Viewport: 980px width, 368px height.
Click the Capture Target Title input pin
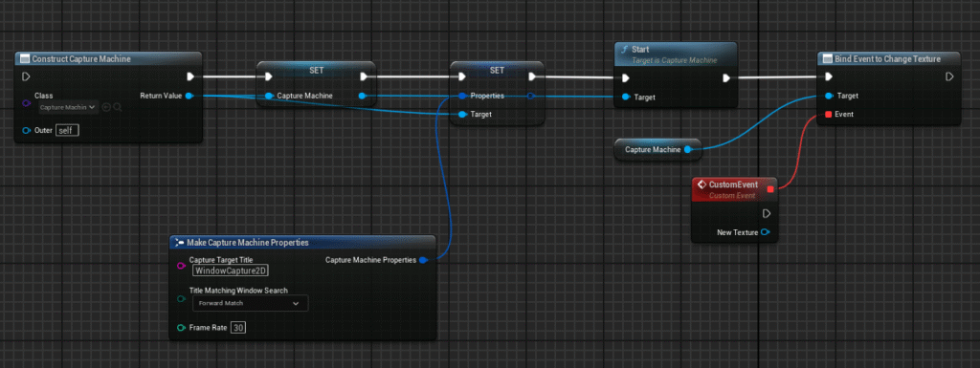tap(181, 266)
